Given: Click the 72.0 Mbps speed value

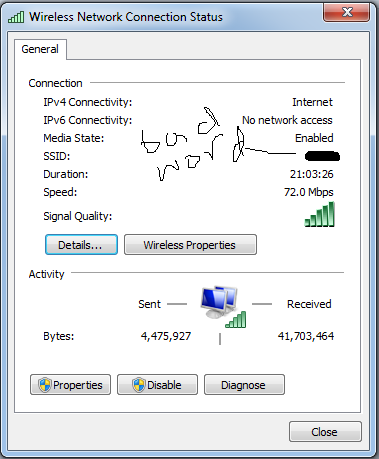Looking at the screenshot, I should tap(309, 192).
